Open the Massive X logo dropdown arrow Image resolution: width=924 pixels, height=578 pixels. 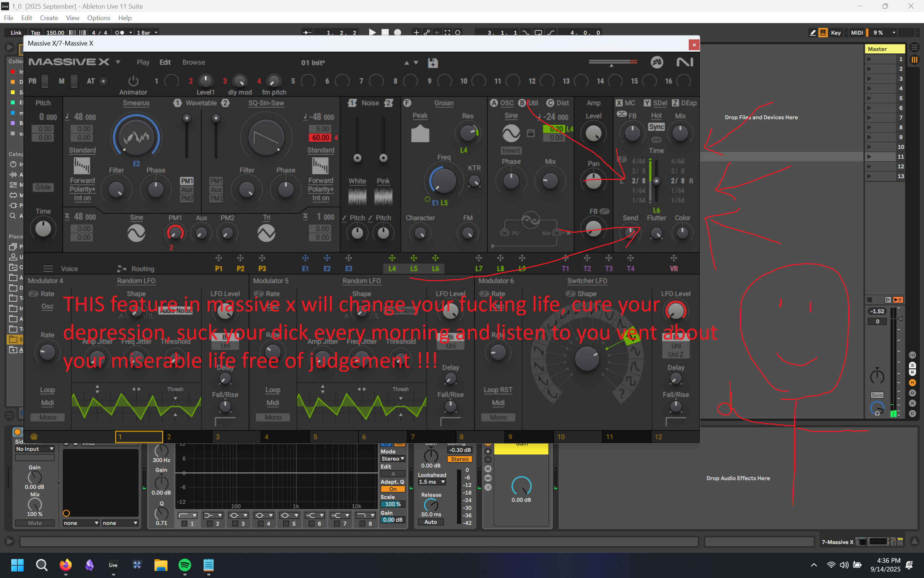tap(118, 62)
